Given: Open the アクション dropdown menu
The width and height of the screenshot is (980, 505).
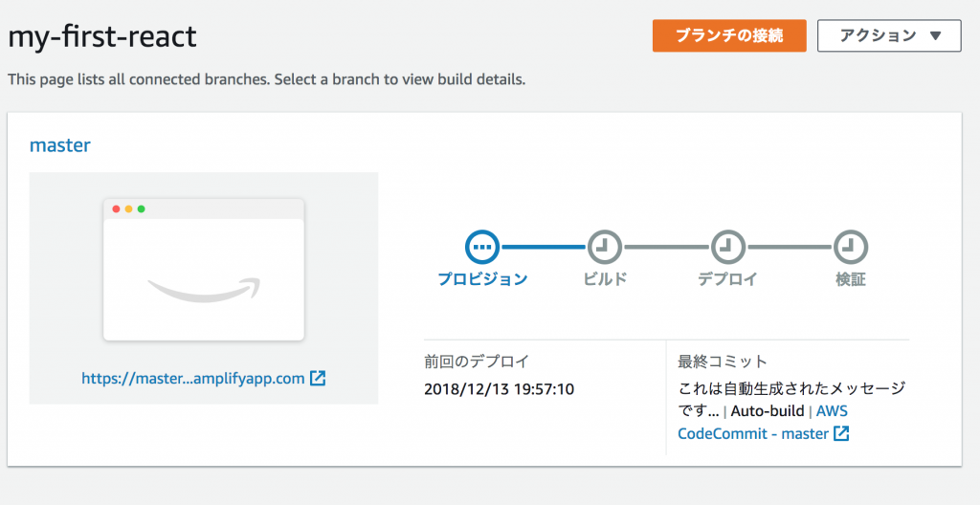Looking at the screenshot, I should (889, 35).
